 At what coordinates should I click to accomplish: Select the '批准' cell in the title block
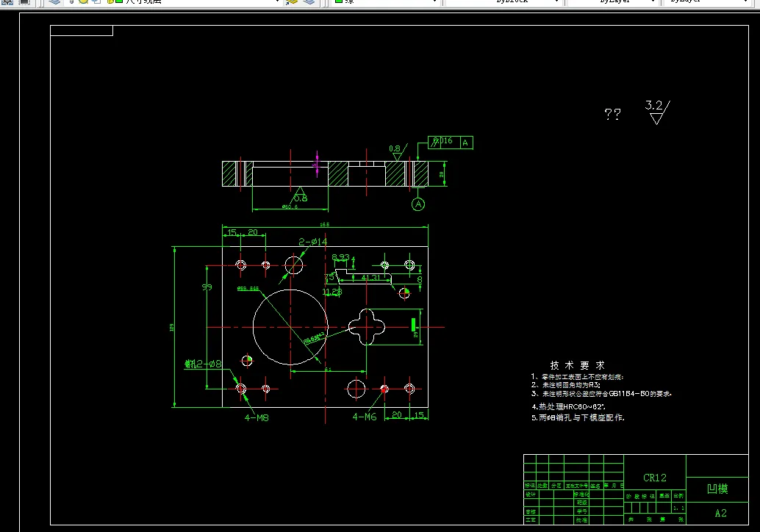pyautogui.click(x=581, y=520)
